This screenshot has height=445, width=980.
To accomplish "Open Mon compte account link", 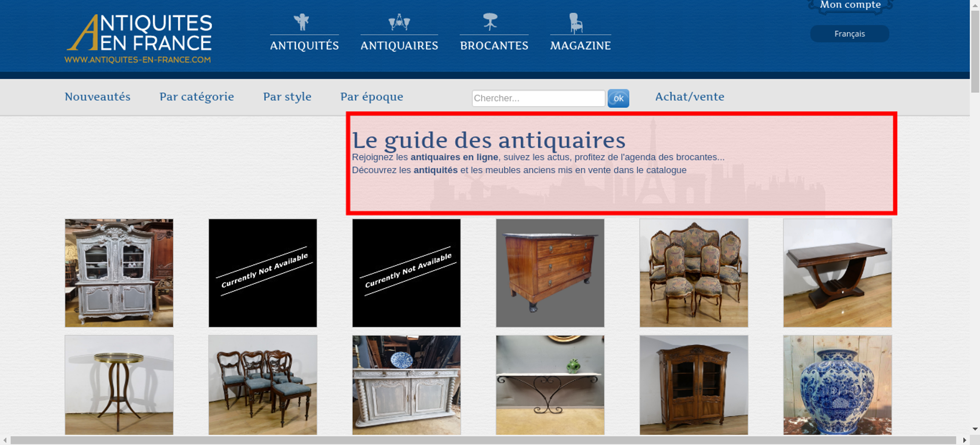I will coord(850,5).
